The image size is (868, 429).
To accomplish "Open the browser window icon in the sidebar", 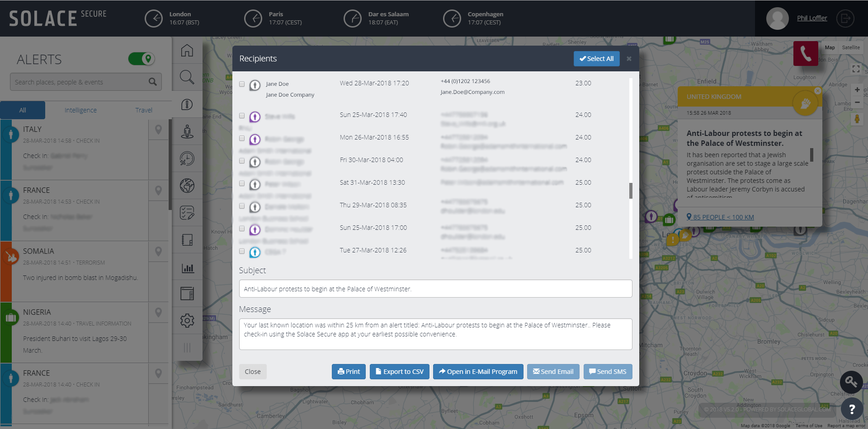I will coord(187,294).
